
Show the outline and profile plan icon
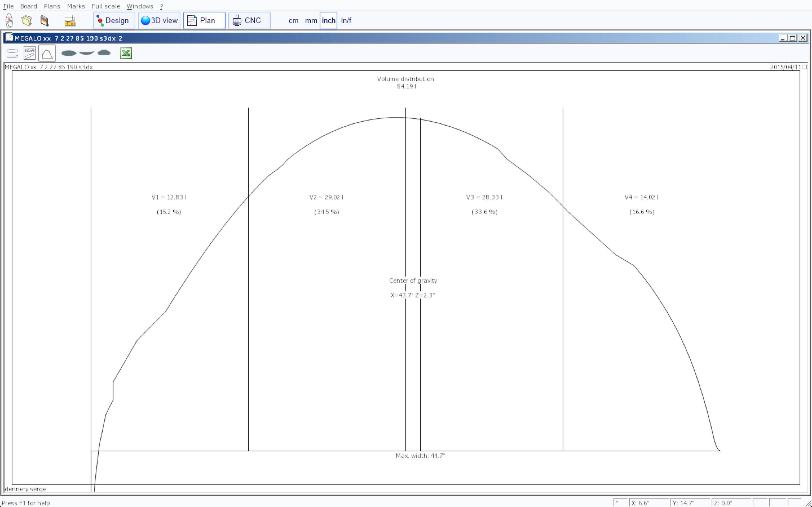(12, 53)
